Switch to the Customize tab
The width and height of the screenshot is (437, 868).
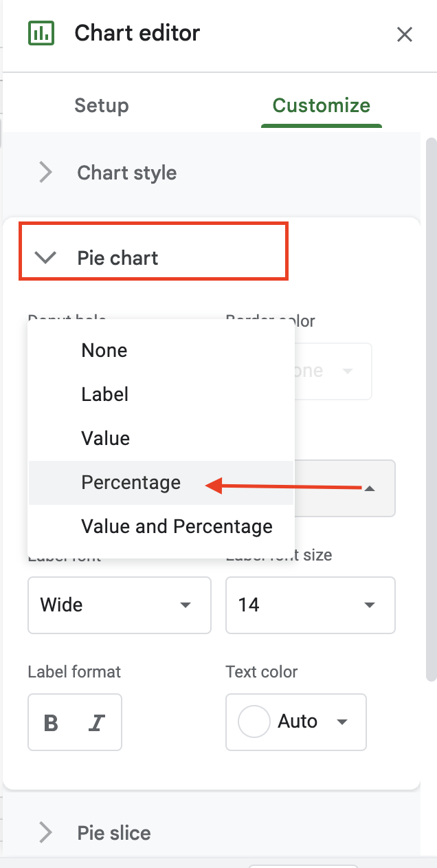click(322, 106)
